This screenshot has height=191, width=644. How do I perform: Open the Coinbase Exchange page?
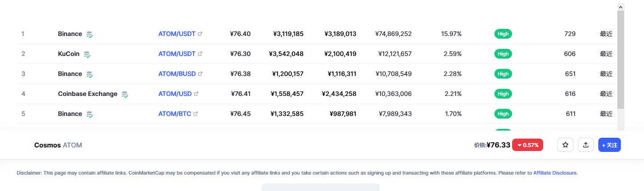coord(87,94)
